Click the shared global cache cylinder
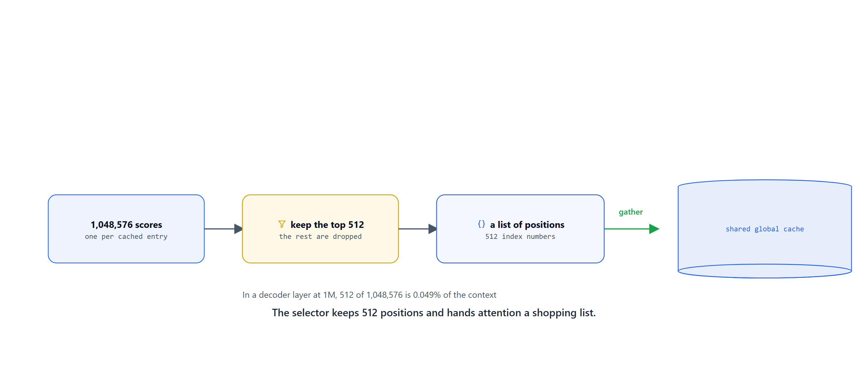The height and width of the screenshot is (372, 868). (765, 229)
